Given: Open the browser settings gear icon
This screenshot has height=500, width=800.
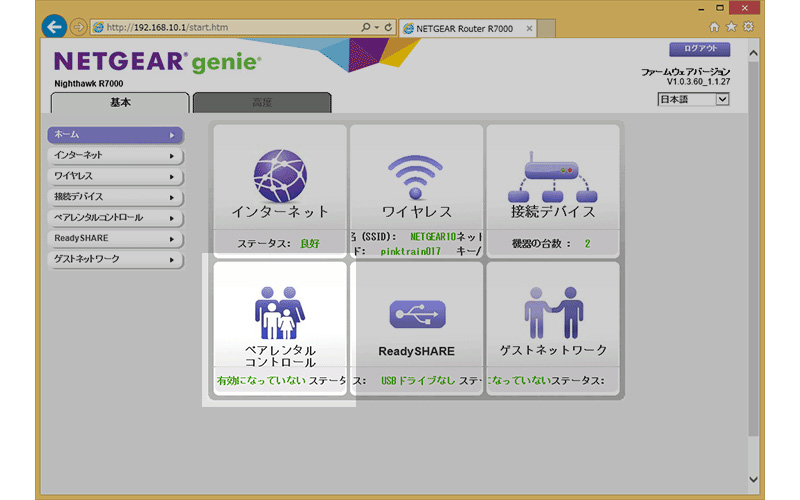Looking at the screenshot, I should point(747,27).
